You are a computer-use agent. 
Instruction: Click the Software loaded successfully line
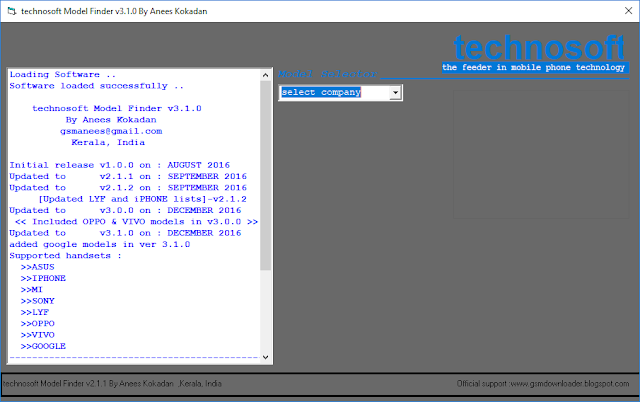coord(96,86)
